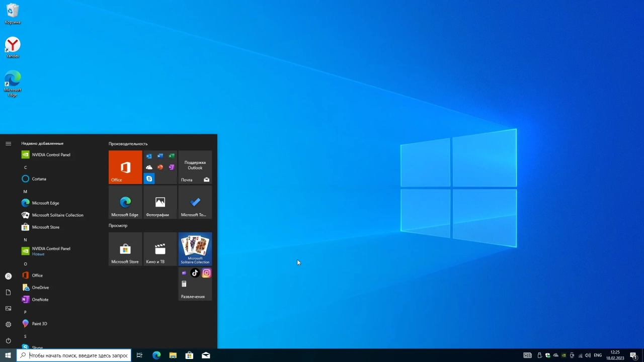Click Safely Remove Hardware USB tray icon
The width and height of the screenshot is (644, 362).
click(x=540, y=355)
